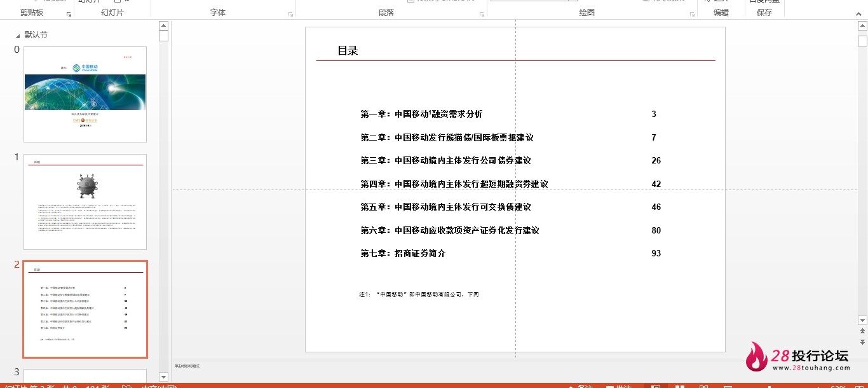Select slide 1 thumbnail with mine image
Screen dimensions: 868x388
tap(85, 202)
